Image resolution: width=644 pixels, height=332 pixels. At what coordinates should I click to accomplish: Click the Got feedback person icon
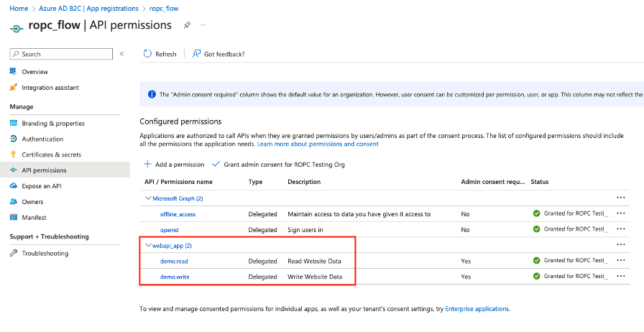tap(196, 54)
